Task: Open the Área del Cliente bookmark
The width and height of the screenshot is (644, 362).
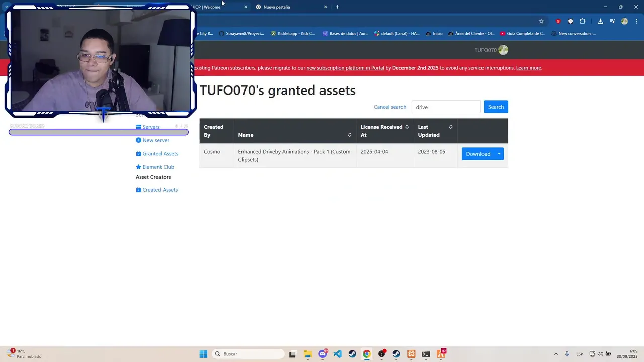Action: click(x=471, y=34)
